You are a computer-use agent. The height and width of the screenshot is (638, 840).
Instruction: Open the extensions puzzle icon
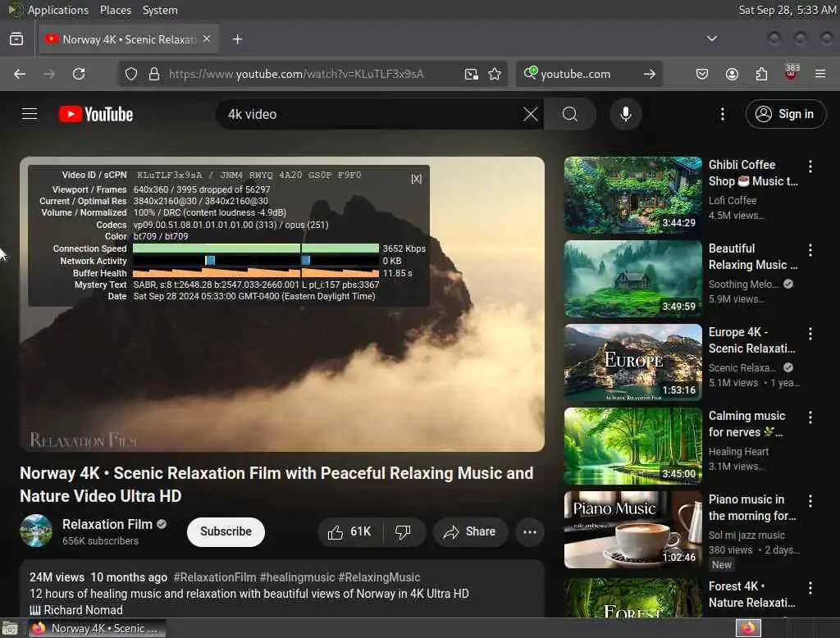tap(761, 74)
